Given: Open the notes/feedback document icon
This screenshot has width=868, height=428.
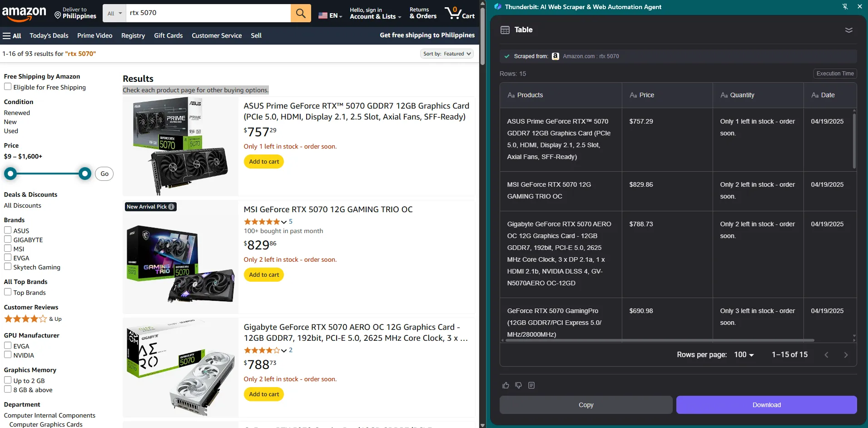Looking at the screenshot, I should (x=531, y=385).
